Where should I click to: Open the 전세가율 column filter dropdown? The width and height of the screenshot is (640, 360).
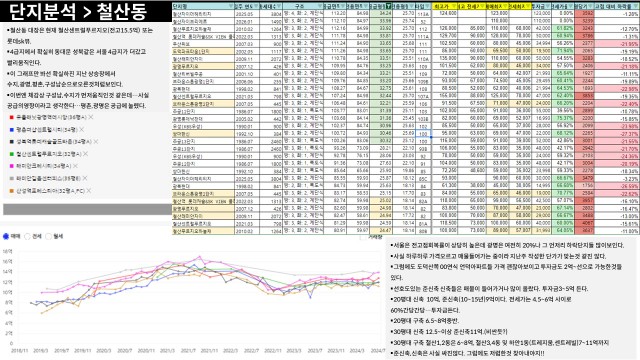point(571,6)
